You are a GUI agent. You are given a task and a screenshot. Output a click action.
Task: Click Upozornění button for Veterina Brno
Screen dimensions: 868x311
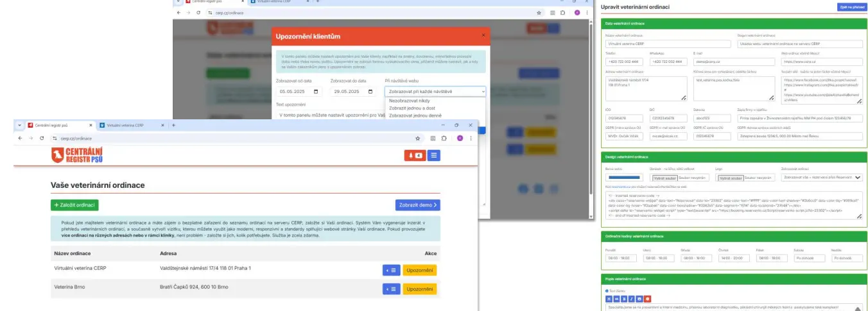[x=419, y=289]
